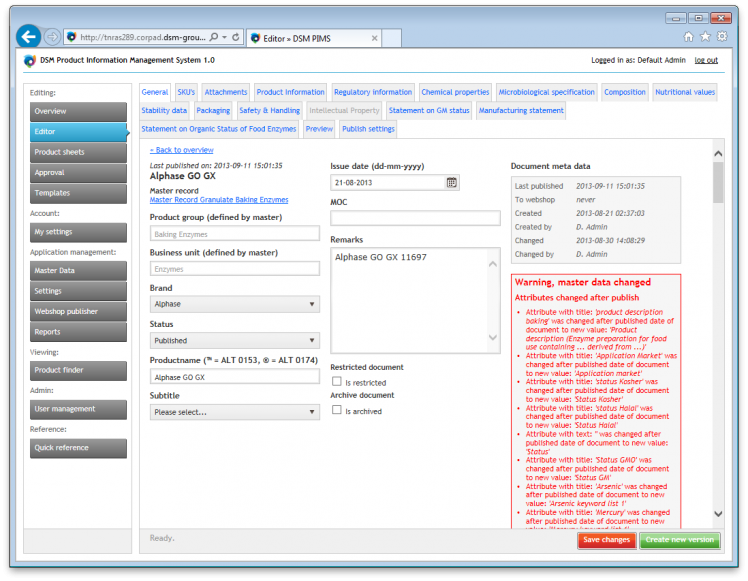Click the page scrollbar down arrow
This screenshot has height=581, width=748.
pos(718,514)
